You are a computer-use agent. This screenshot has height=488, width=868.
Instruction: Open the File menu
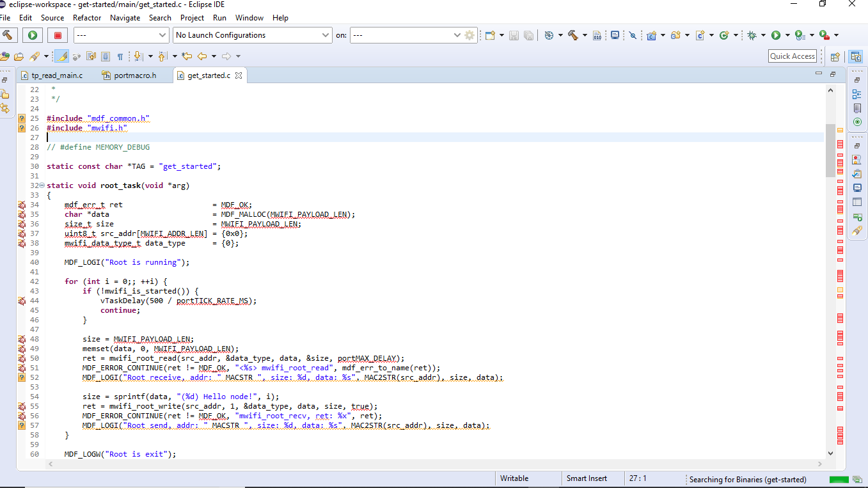coord(5,18)
